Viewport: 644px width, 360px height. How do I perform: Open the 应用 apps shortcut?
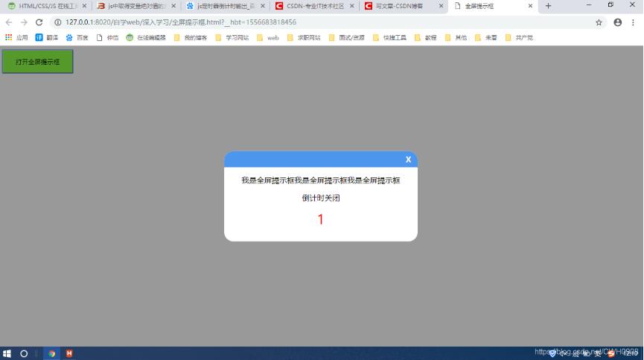click(16, 37)
